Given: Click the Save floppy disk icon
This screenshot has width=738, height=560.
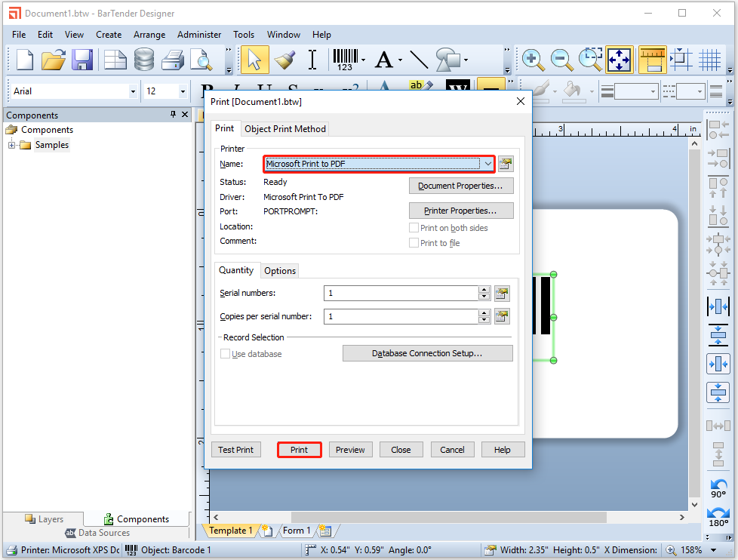Looking at the screenshot, I should [82, 60].
